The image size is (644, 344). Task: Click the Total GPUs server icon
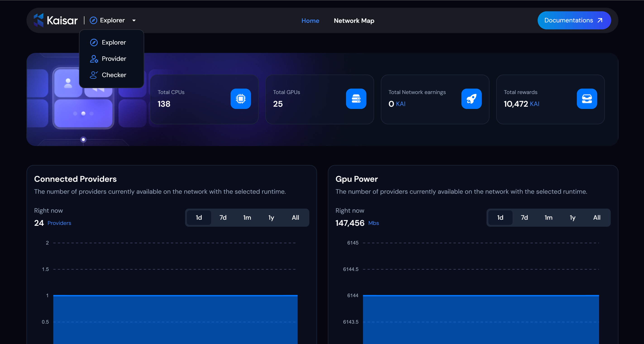[356, 99]
